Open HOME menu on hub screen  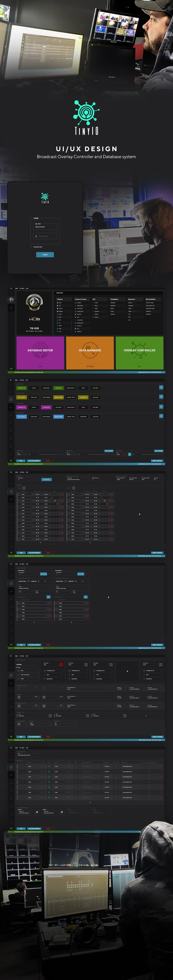point(17,288)
